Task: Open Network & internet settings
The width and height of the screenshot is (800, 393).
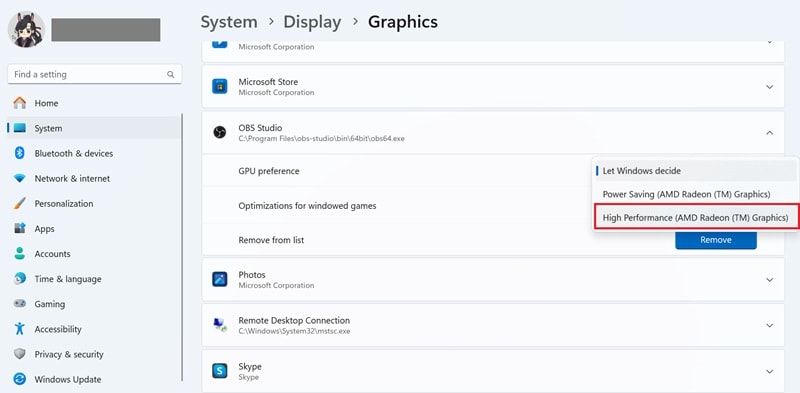Action: click(x=94, y=179)
